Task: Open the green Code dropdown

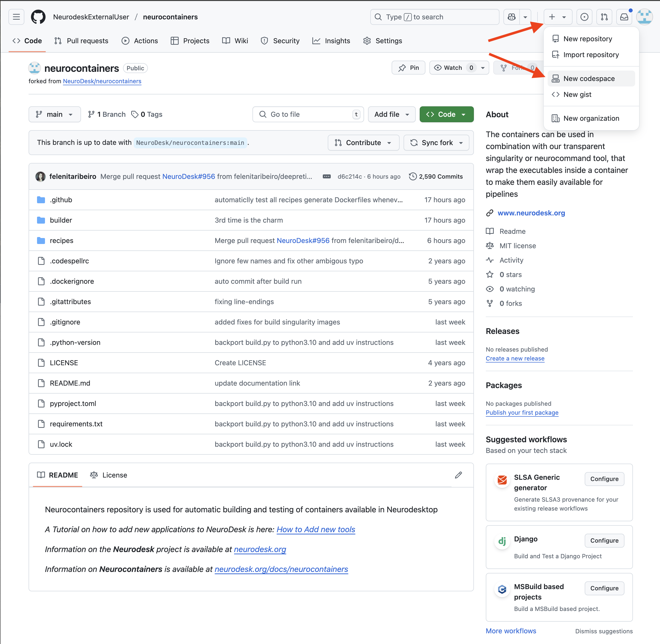Action: click(x=446, y=114)
